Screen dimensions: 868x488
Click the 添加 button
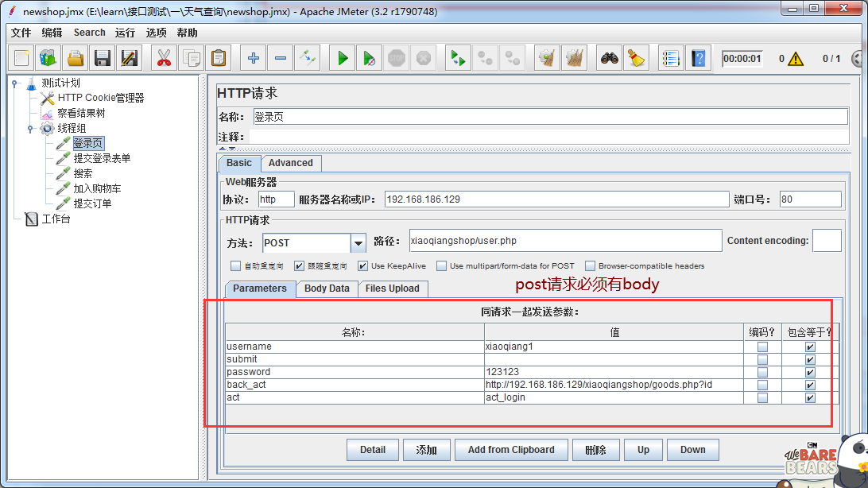(426, 450)
